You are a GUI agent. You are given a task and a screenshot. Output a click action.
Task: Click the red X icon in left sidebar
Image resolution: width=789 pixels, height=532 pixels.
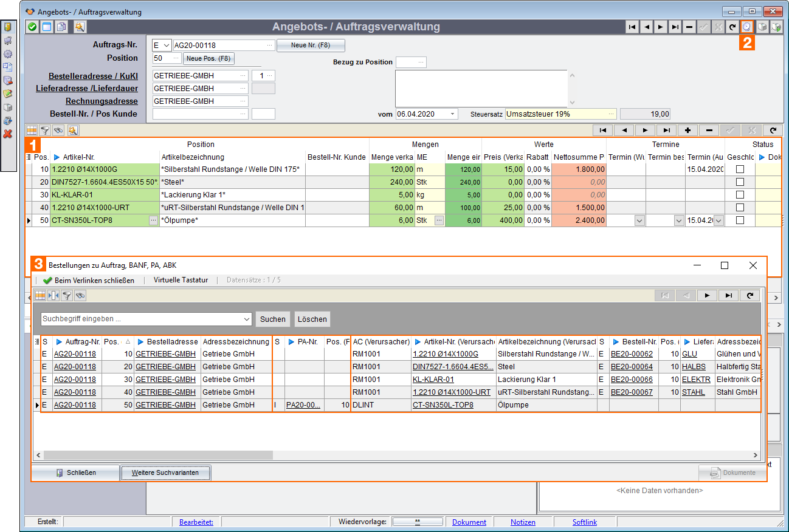[8, 134]
